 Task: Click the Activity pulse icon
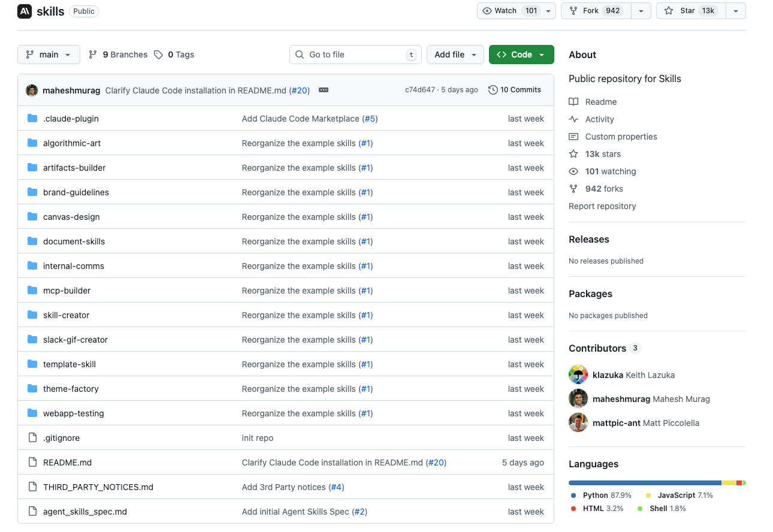click(x=573, y=119)
